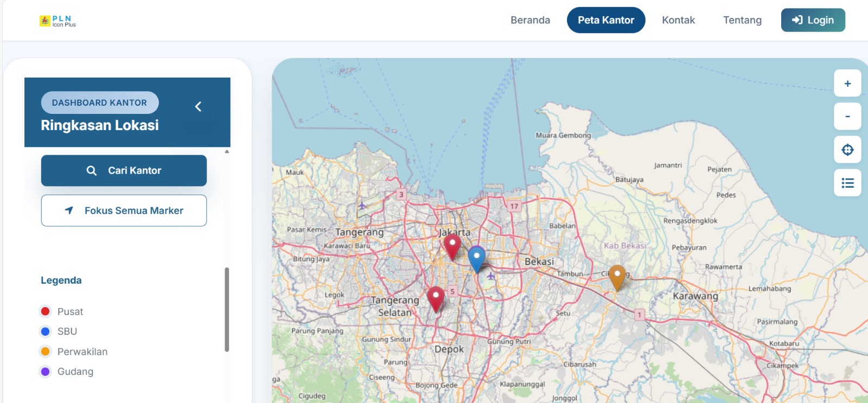868x403 pixels.
Task: Click the blue SBU map marker
Action: click(x=476, y=258)
